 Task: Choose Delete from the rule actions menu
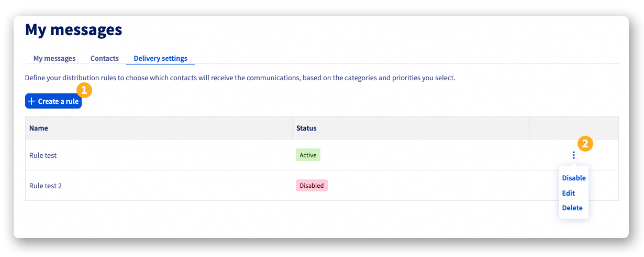tap(572, 208)
